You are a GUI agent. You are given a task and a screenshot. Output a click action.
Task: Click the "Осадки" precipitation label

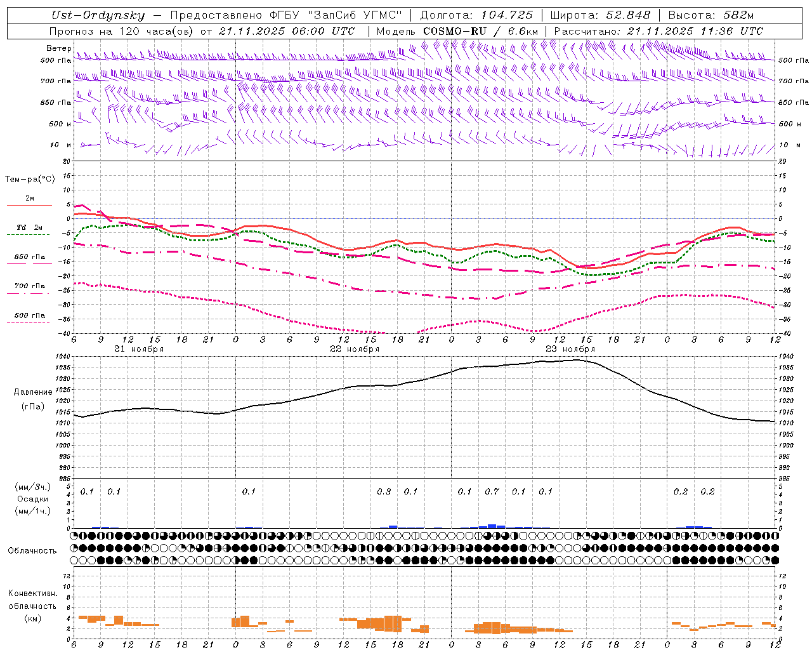click(x=33, y=499)
